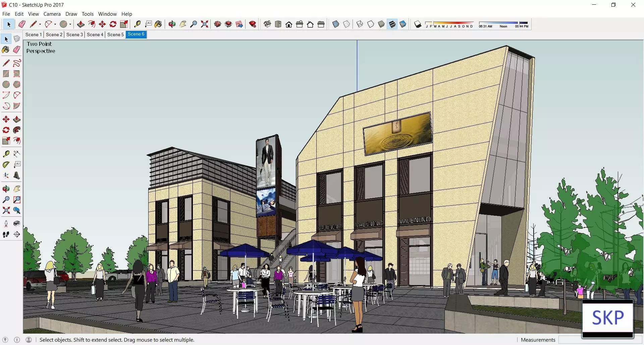The image size is (644, 345).
Task: Switch to Scene 4 tab
Action: [x=95, y=34]
